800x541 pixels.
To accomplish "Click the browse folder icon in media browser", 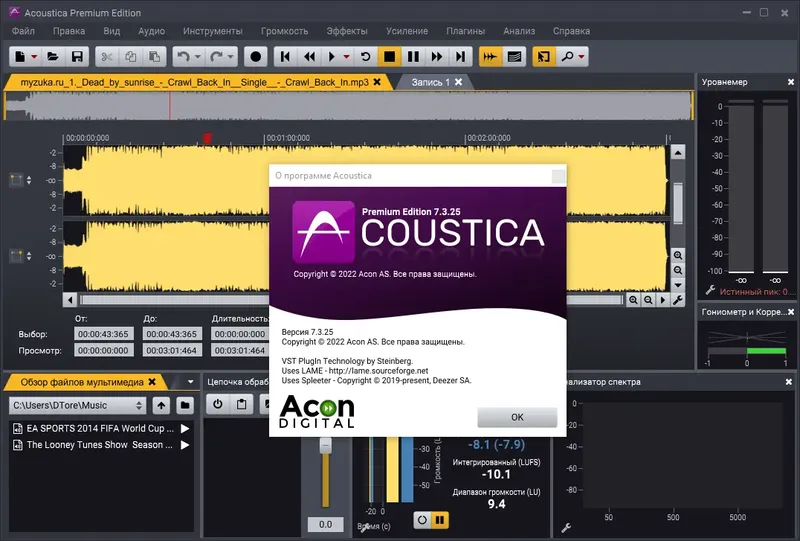I will click(185, 406).
